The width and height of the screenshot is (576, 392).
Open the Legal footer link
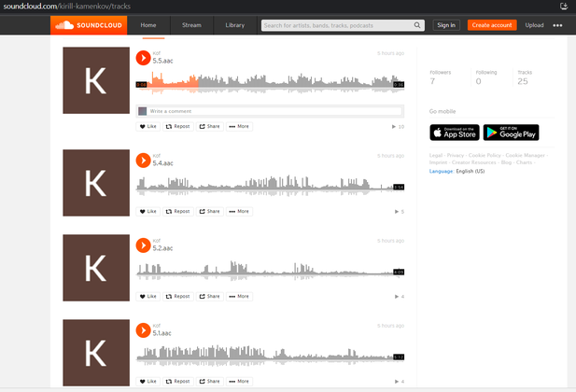(436, 156)
